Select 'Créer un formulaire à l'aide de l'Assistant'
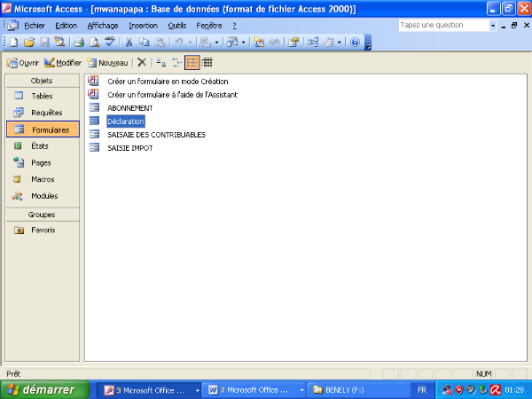The height and width of the screenshot is (399, 532). (x=172, y=95)
